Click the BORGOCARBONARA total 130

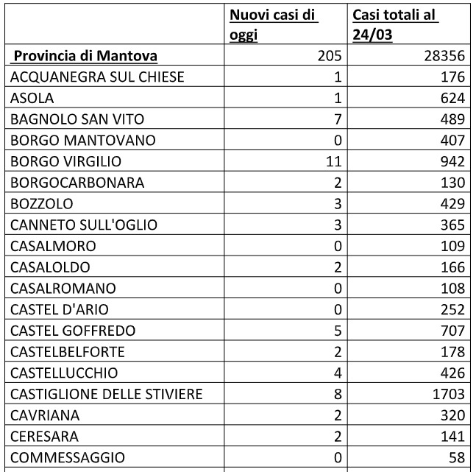(x=452, y=183)
